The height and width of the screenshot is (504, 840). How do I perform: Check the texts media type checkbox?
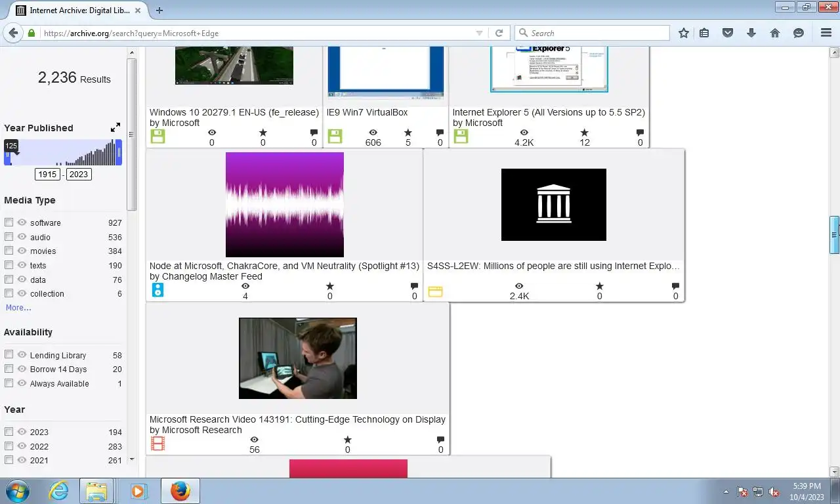pos(9,265)
